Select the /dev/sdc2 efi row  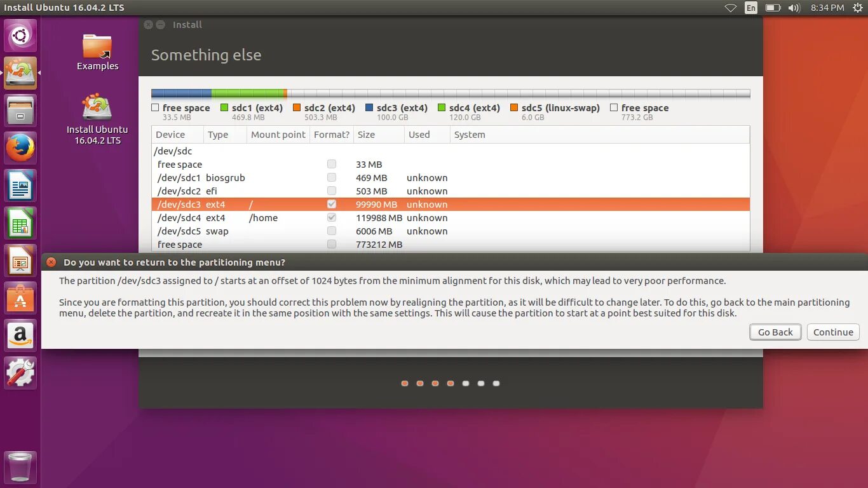451,191
